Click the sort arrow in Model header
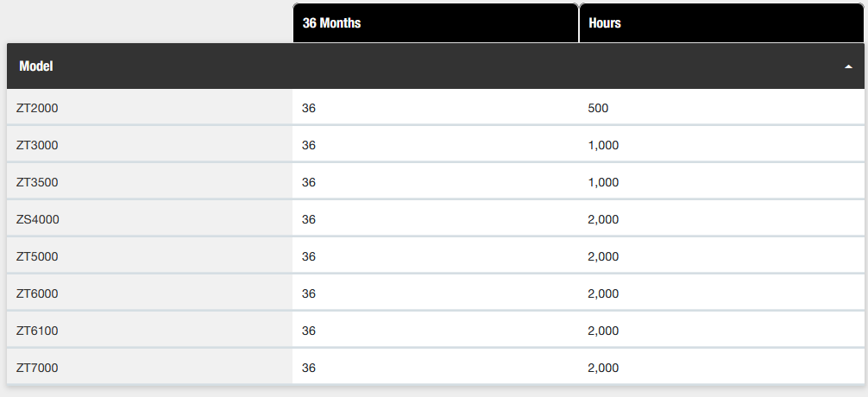Screen dimensions: 868x397 pos(848,66)
